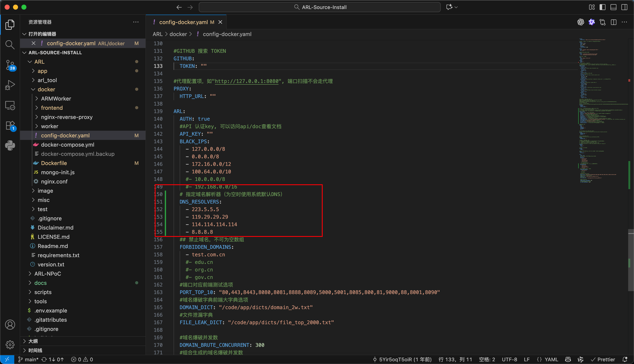Open Extensions view in activity bar
The height and width of the screenshot is (364, 634).
tap(10, 125)
